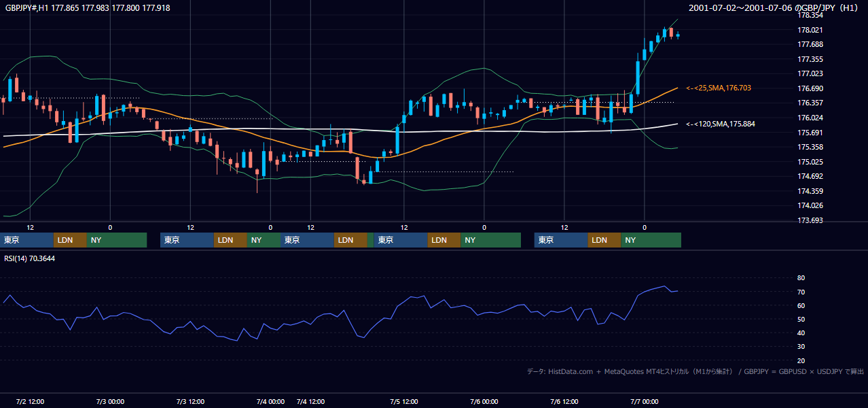Select the 7/4 12:00 time label

pos(310,402)
